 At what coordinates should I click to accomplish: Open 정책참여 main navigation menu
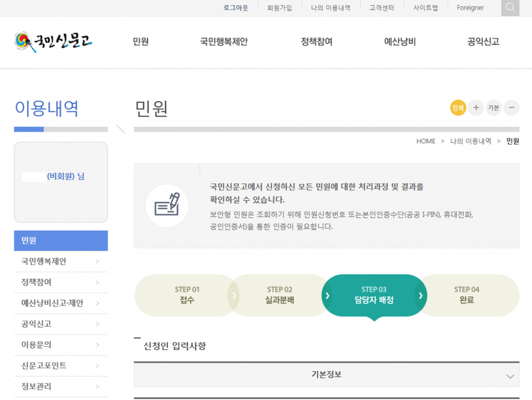(317, 41)
